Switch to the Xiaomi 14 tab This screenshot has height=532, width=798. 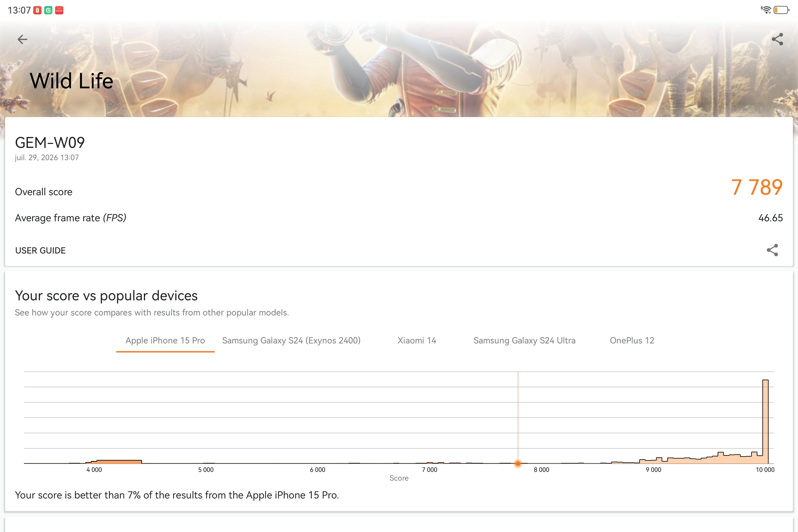(x=417, y=341)
